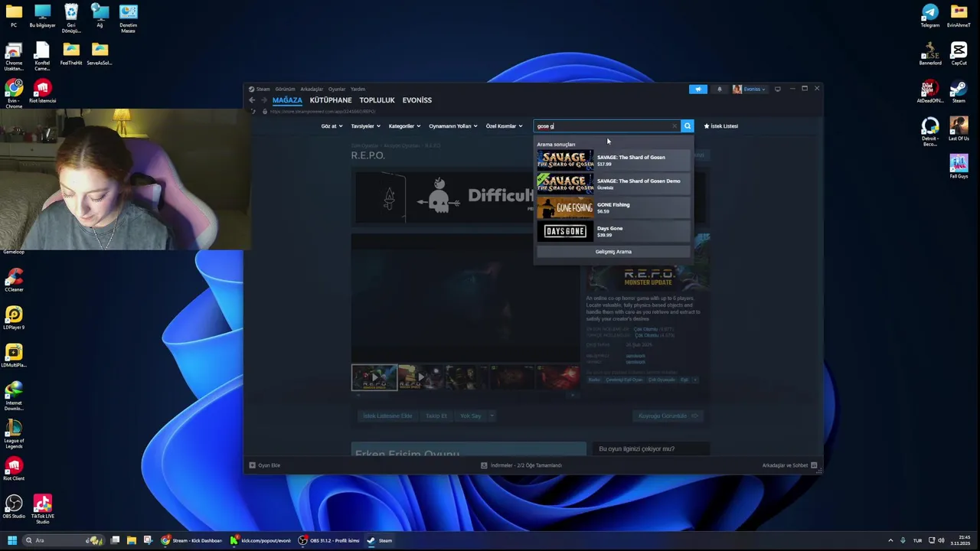The image size is (980, 551).
Task: Open League of Legends desktop icon
Action: (14, 434)
